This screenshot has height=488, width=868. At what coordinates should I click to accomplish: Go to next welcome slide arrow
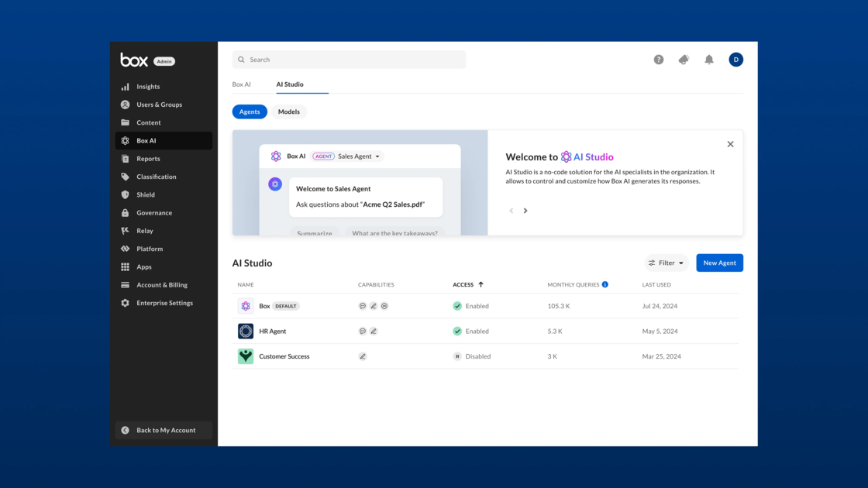click(525, 211)
